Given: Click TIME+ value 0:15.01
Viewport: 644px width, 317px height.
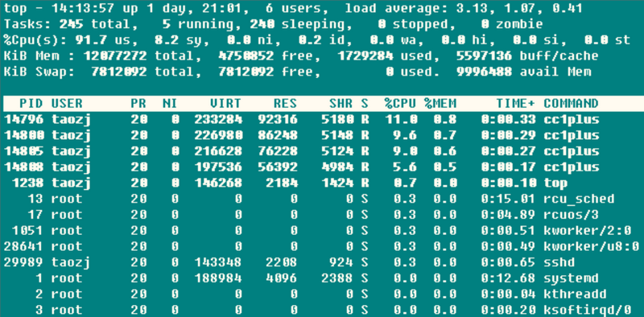Looking at the screenshot, I should [508, 199].
